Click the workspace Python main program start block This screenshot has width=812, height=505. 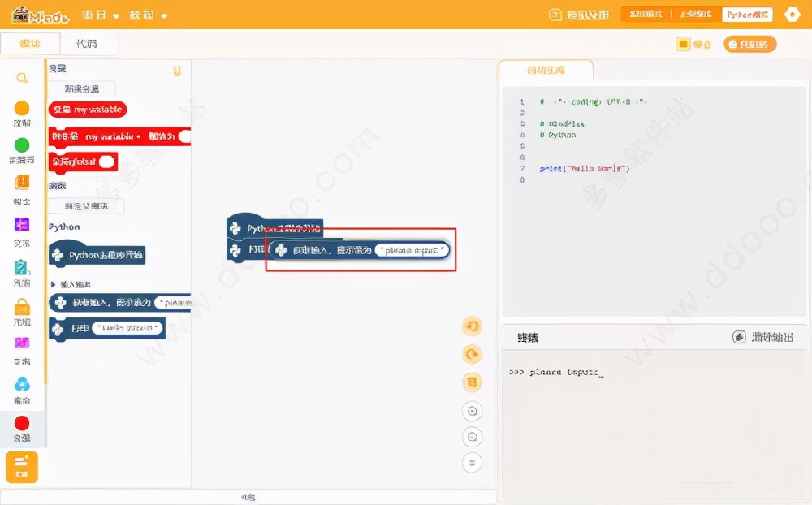(x=274, y=227)
